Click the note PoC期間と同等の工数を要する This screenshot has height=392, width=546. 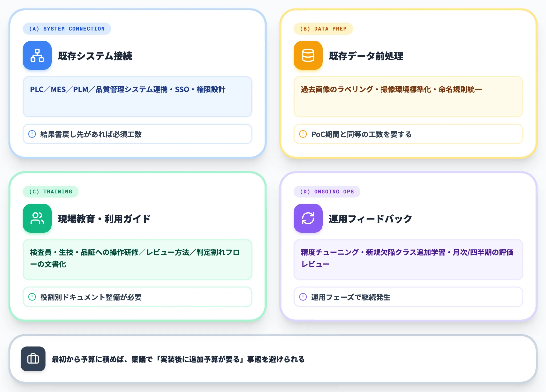408,134
